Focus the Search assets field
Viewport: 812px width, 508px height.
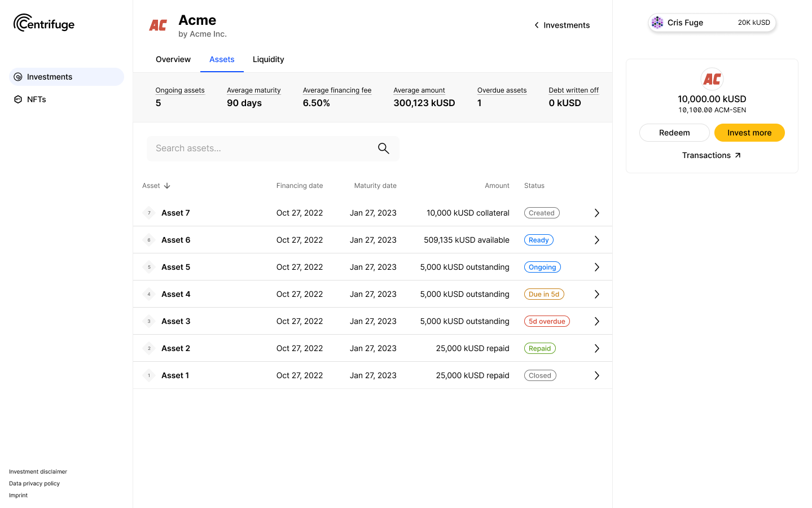tap(260, 148)
